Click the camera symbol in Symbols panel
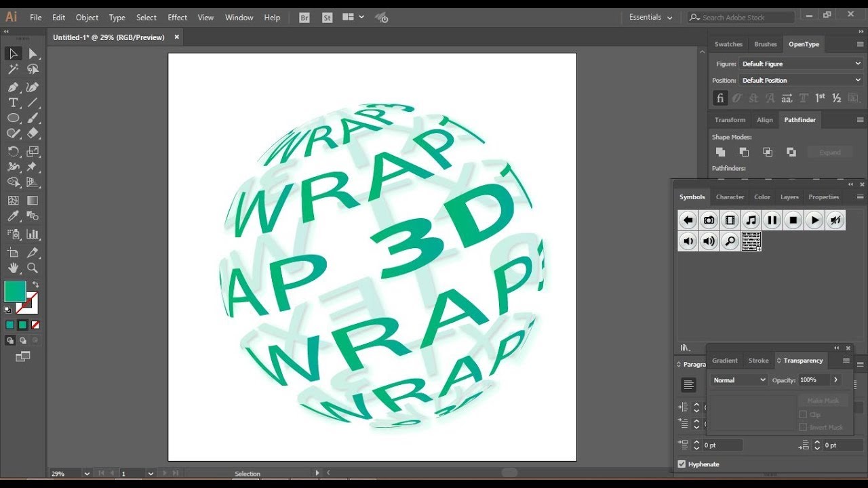Viewport: 868px width, 488px height. 709,220
